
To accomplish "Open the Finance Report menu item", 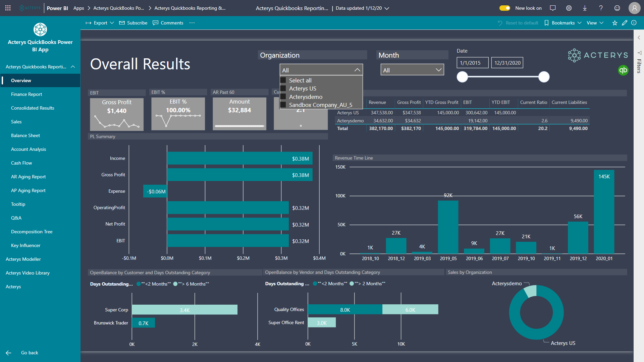I will click(26, 94).
